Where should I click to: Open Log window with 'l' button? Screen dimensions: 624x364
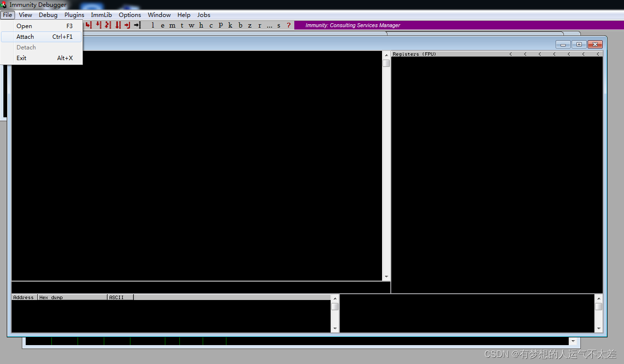(153, 25)
